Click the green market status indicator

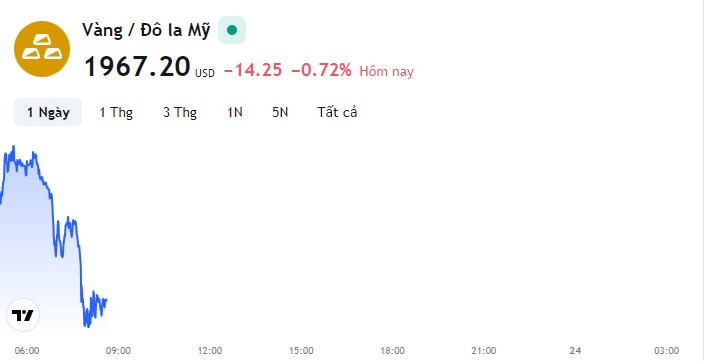232,30
